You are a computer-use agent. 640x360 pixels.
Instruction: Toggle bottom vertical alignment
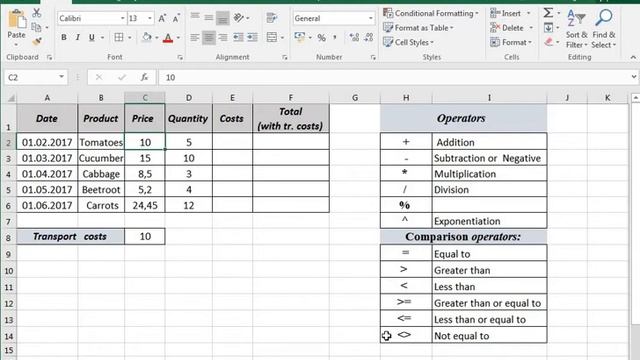click(x=222, y=18)
